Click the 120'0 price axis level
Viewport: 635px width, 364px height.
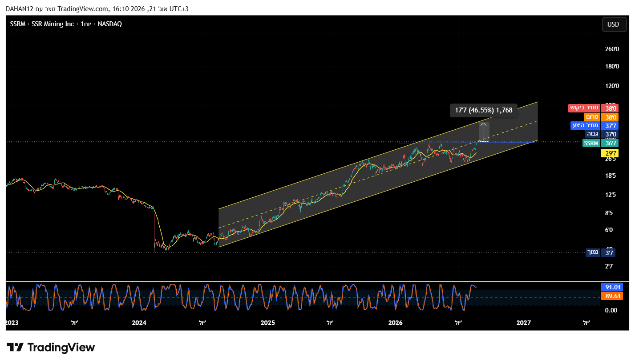[x=612, y=86]
